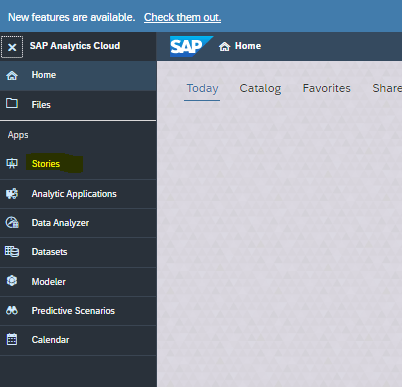Click the Home house icon in sidebar
This screenshot has width=402, height=387.
[12, 75]
